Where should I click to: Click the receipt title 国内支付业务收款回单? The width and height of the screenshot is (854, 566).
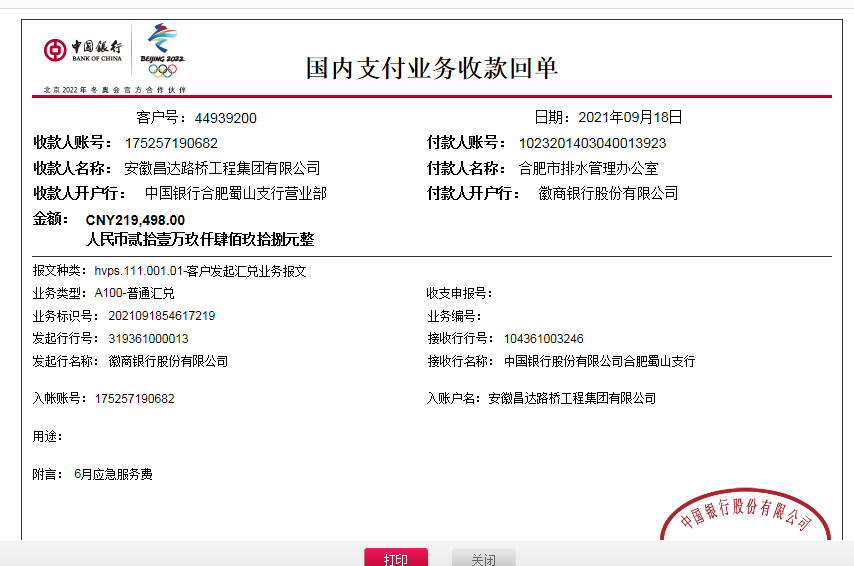tap(431, 68)
